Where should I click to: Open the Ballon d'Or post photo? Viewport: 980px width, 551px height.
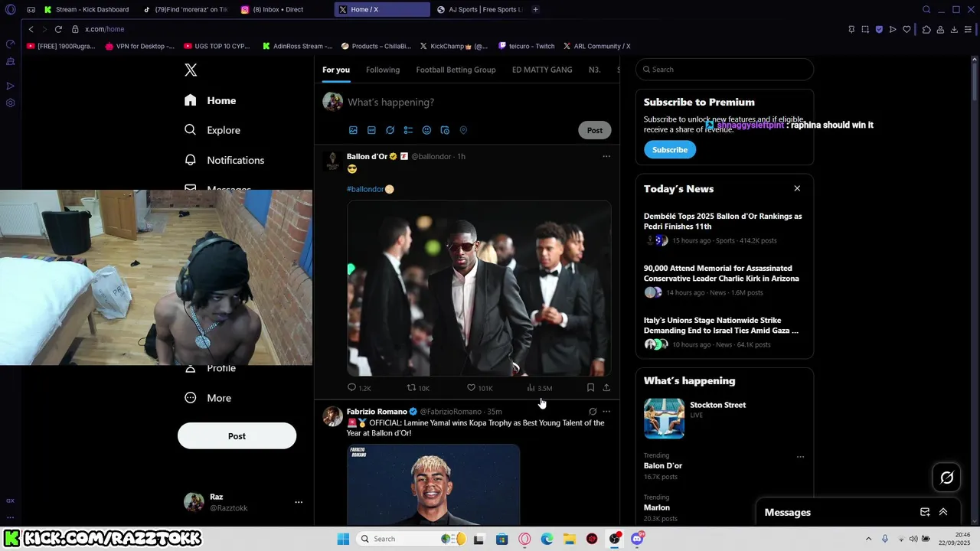point(479,289)
